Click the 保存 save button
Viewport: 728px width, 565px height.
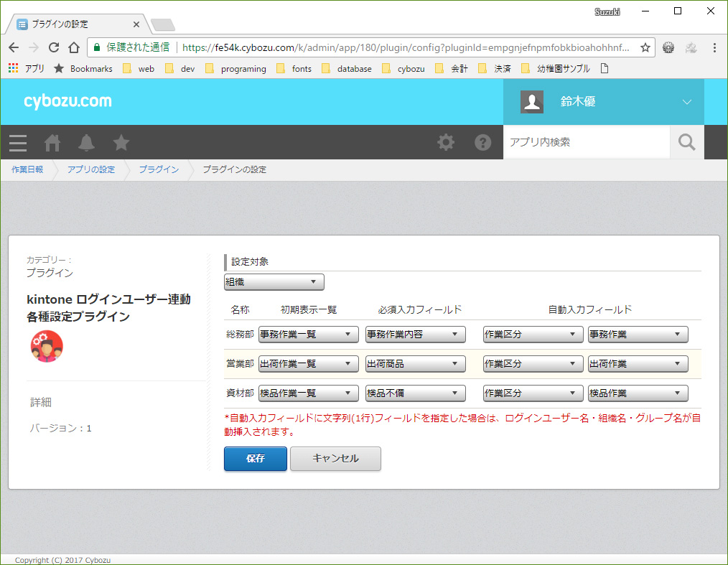coord(256,459)
